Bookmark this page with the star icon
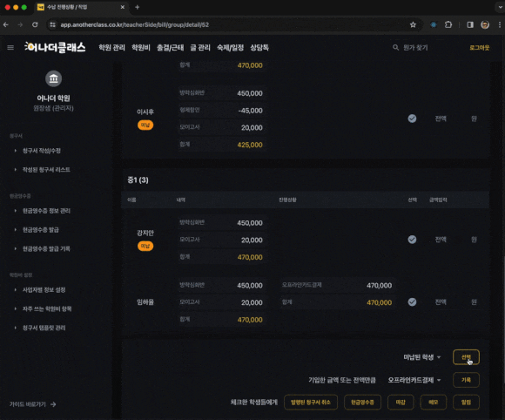Viewport: 505px width, 420px height. (413, 24)
